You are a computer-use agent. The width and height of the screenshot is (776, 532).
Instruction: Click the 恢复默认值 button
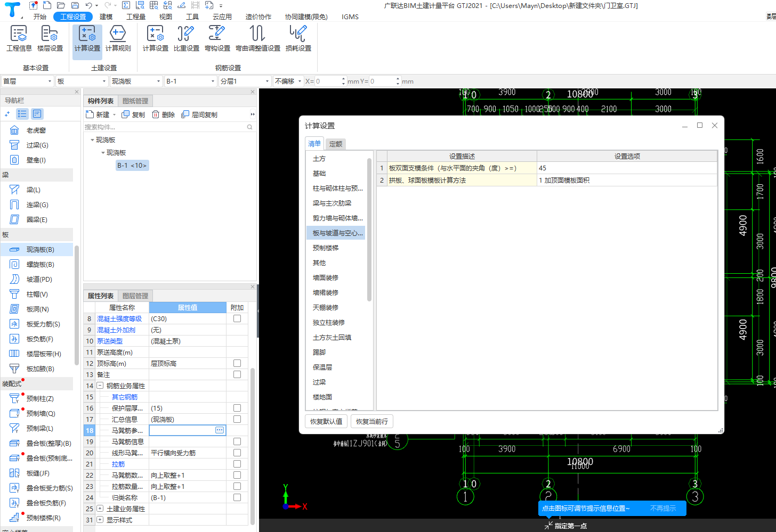click(x=326, y=421)
